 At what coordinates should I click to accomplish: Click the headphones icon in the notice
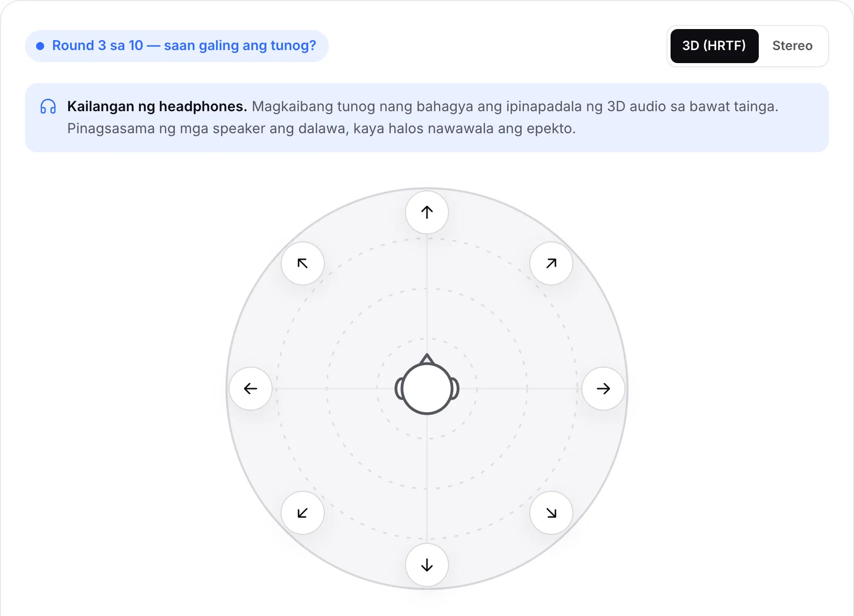point(48,107)
